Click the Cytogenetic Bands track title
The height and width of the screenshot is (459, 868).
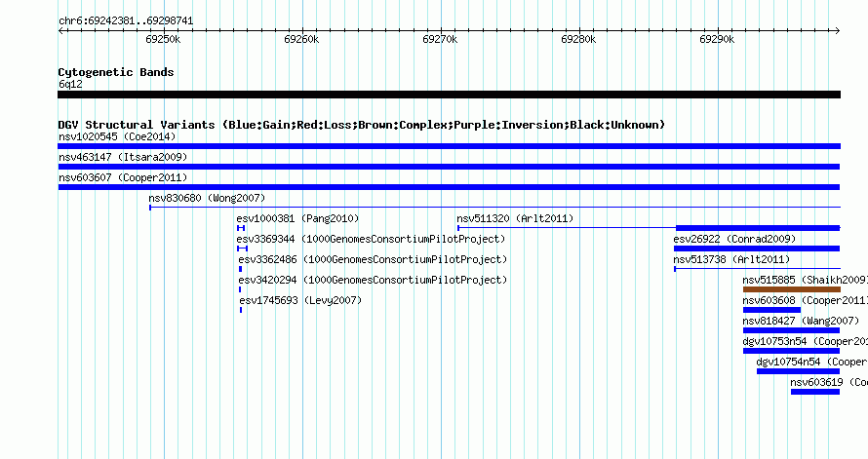[x=116, y=72]
